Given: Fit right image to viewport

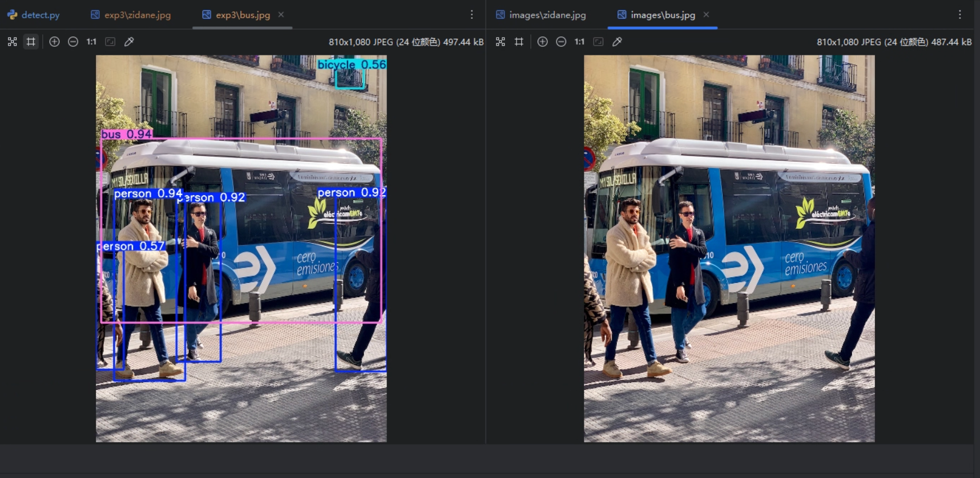Looking at the screenshot, I should tap(598, 42).
